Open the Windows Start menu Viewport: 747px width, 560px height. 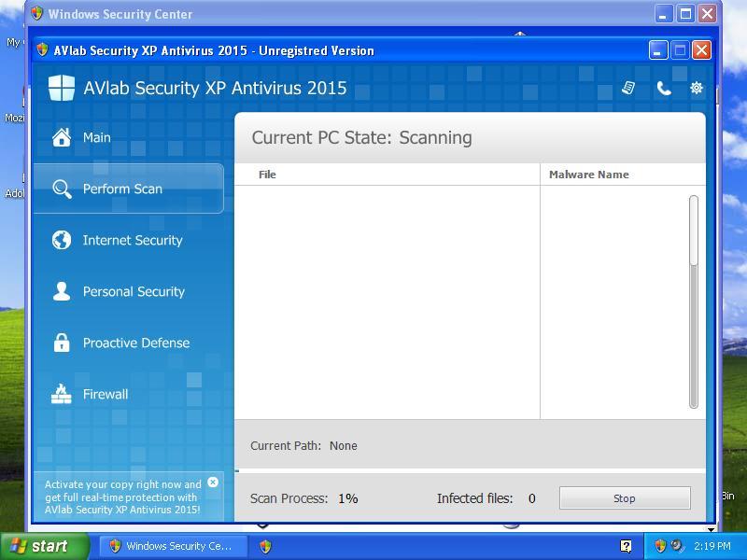point(44,546)
